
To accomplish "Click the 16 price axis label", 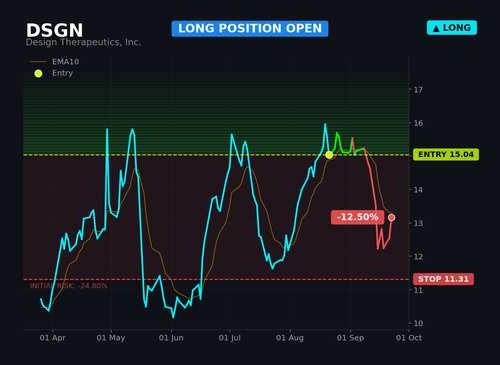I will click(418, 123).
